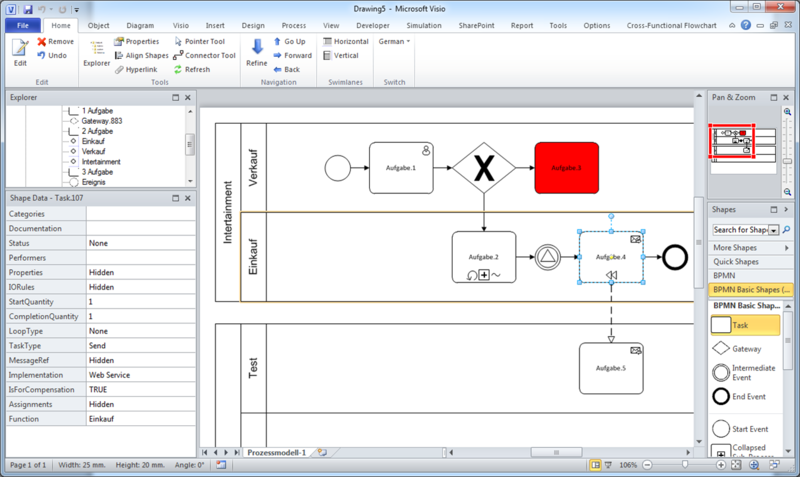Screen dimensions: 800x477
Task: Click IsForCompensation value TRUE
Action: [x=141, y=389]
